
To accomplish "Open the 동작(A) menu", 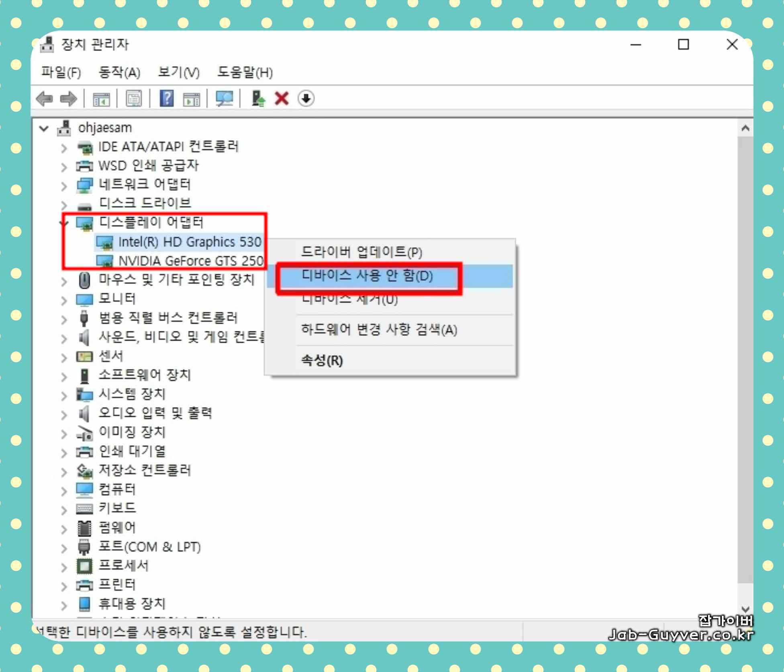I will coord(119,73).
